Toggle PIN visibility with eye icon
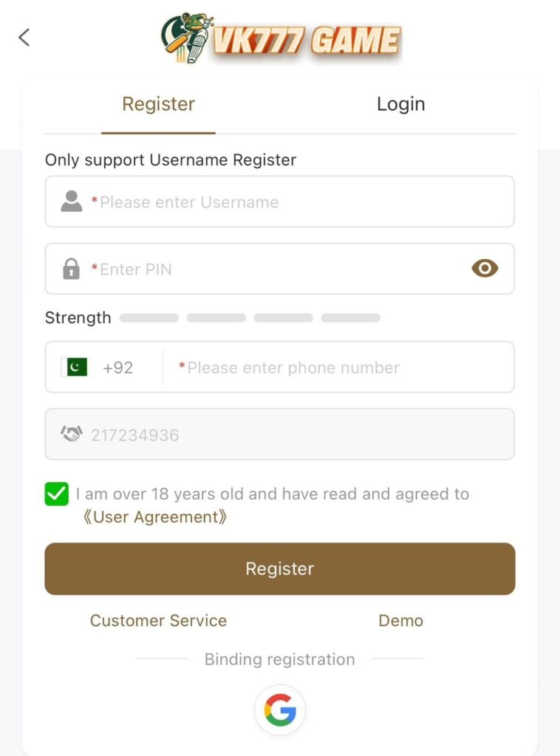The width and height of the screenshot is (560, 756). point(485,269)
